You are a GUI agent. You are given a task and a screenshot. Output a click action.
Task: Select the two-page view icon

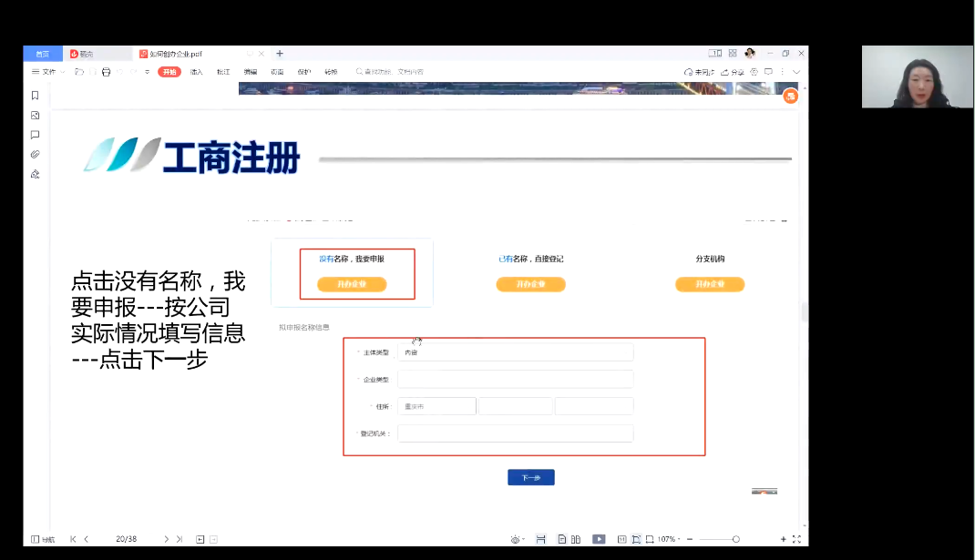(x=576, y=539)
